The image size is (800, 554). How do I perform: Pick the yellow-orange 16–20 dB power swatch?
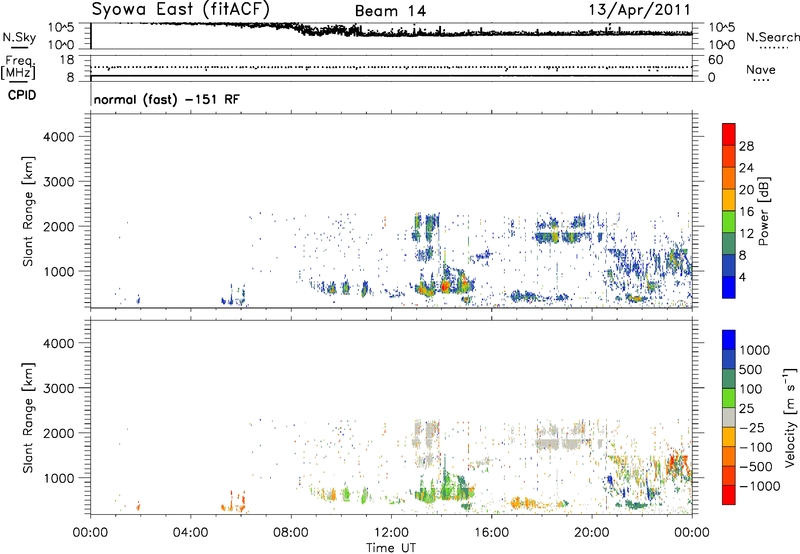coord(729,200)
